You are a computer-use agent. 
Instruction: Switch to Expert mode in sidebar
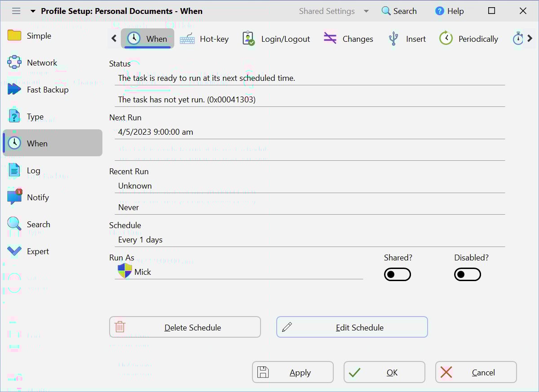coord(53,251)
